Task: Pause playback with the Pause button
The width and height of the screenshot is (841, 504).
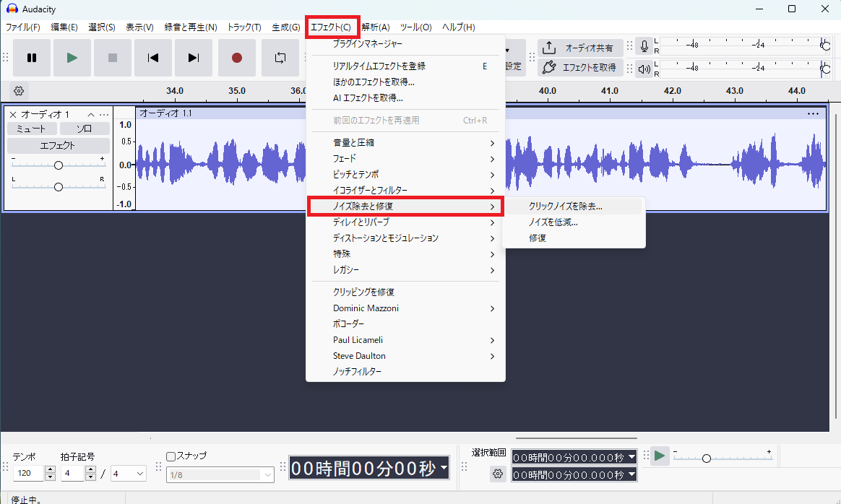Action: [x=32, y=58]
